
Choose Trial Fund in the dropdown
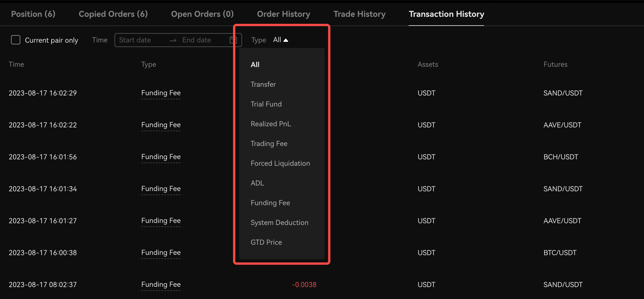(x=266, y=104)
